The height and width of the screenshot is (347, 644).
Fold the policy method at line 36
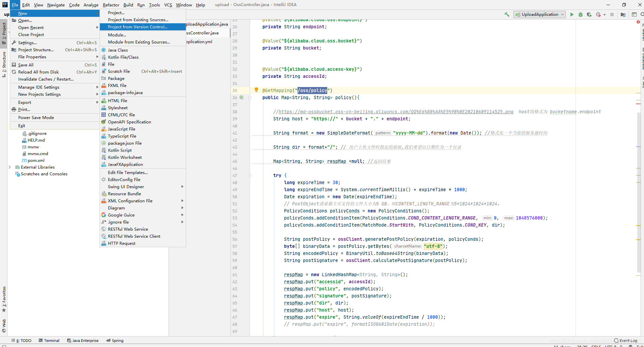[x=250, y=98]
